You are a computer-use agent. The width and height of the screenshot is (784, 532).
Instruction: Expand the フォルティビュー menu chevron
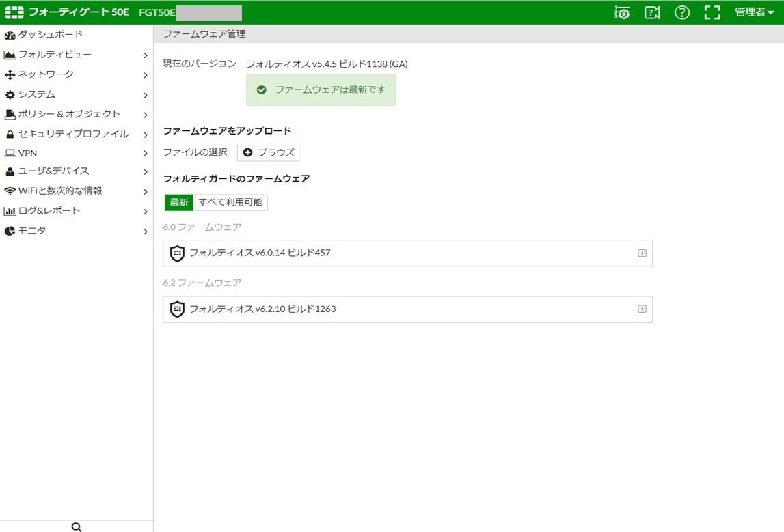click(x=145, y=55)
